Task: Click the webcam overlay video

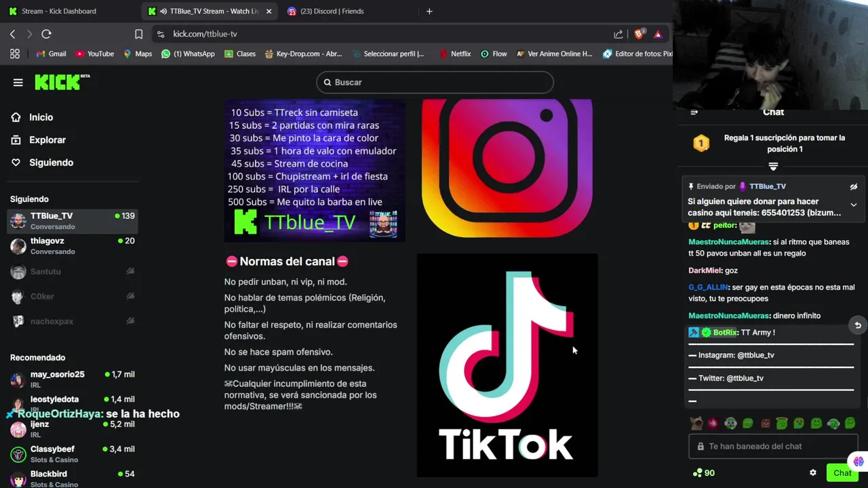Action: [770, 54]
